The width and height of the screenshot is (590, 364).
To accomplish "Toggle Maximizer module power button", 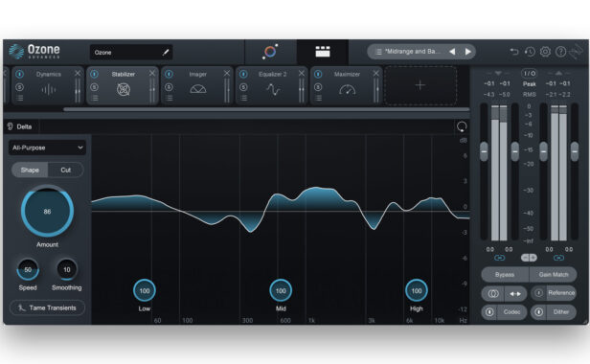I will [318, 74].
